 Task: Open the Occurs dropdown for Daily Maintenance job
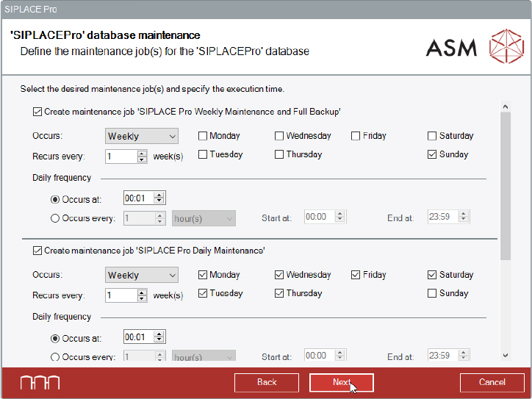click(142, 275)
